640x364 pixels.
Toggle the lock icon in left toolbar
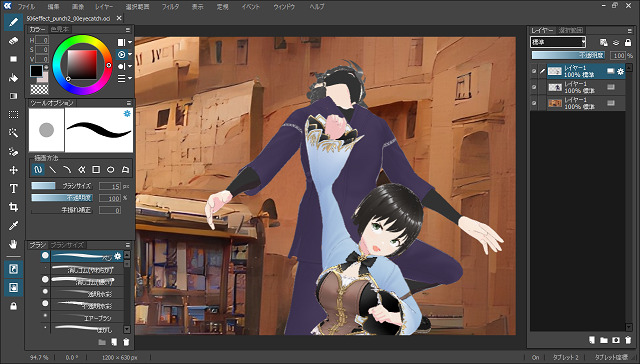coord(13,306)
